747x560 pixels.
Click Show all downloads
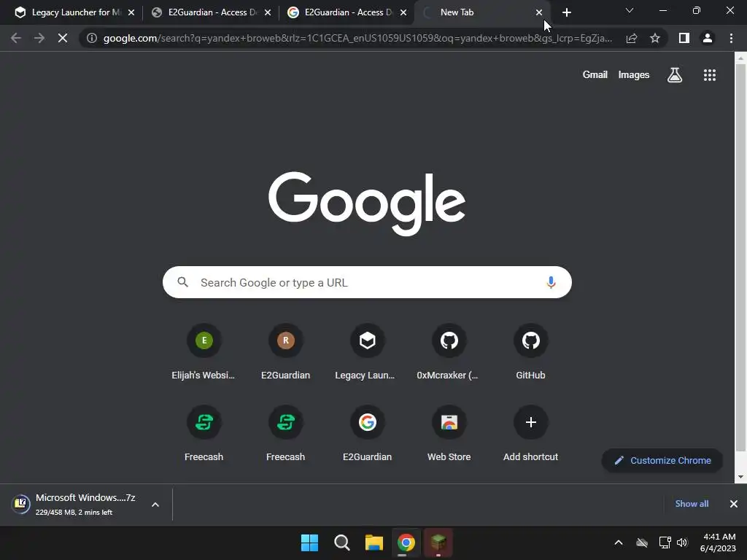pyautogui.click(x=692, y=504)
